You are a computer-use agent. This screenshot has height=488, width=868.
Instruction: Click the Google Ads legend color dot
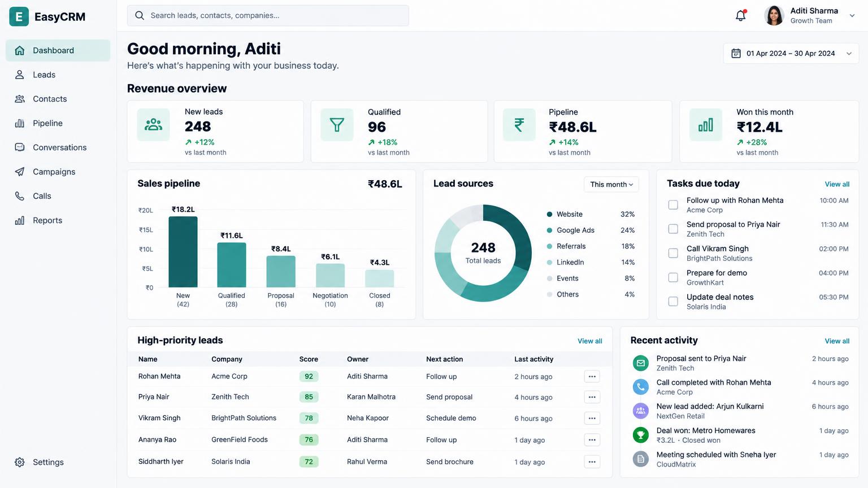point(549,230)
